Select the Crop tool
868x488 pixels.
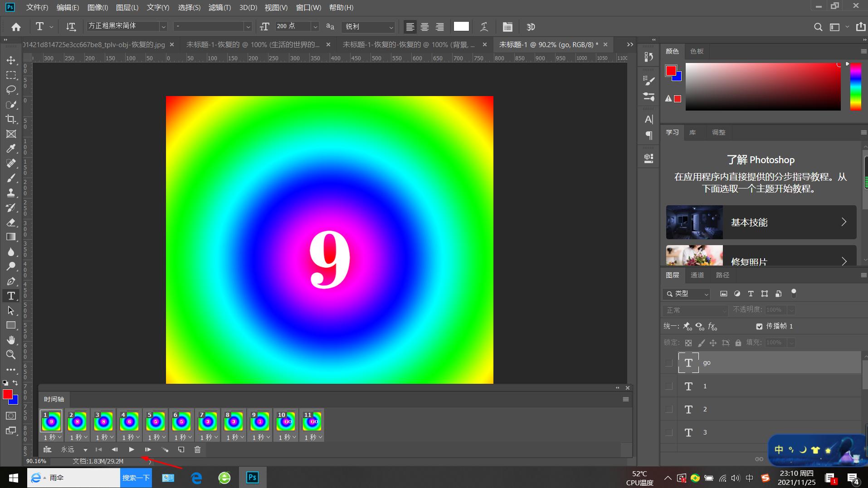(x=11, y=119)
